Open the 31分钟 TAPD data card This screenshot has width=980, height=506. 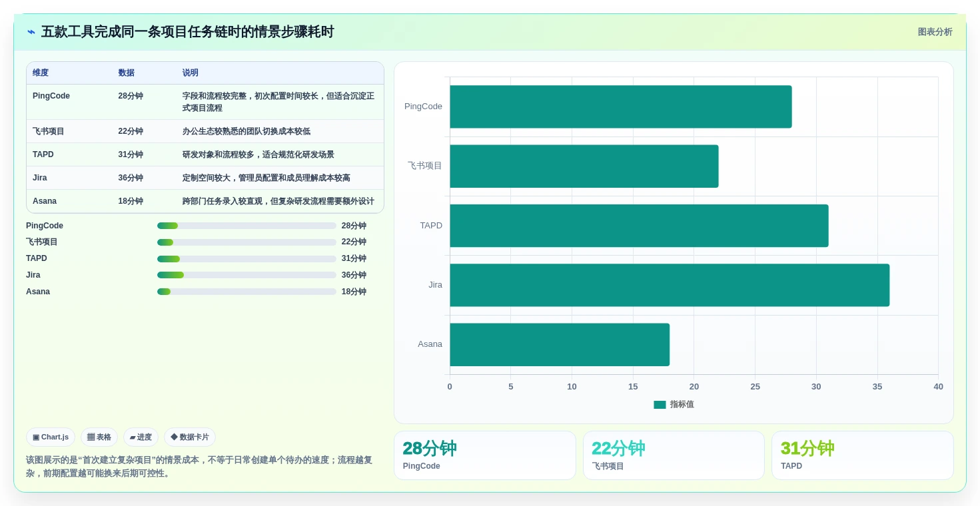coord(863,455)
